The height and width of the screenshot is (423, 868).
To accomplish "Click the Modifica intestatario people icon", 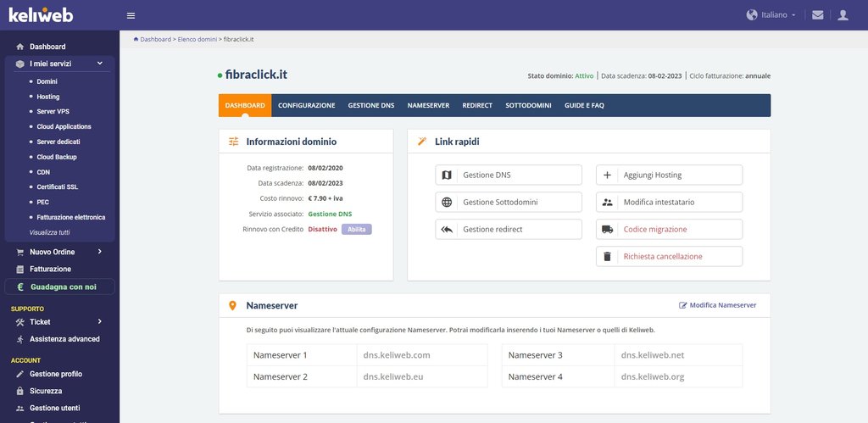I will point(607,202).
